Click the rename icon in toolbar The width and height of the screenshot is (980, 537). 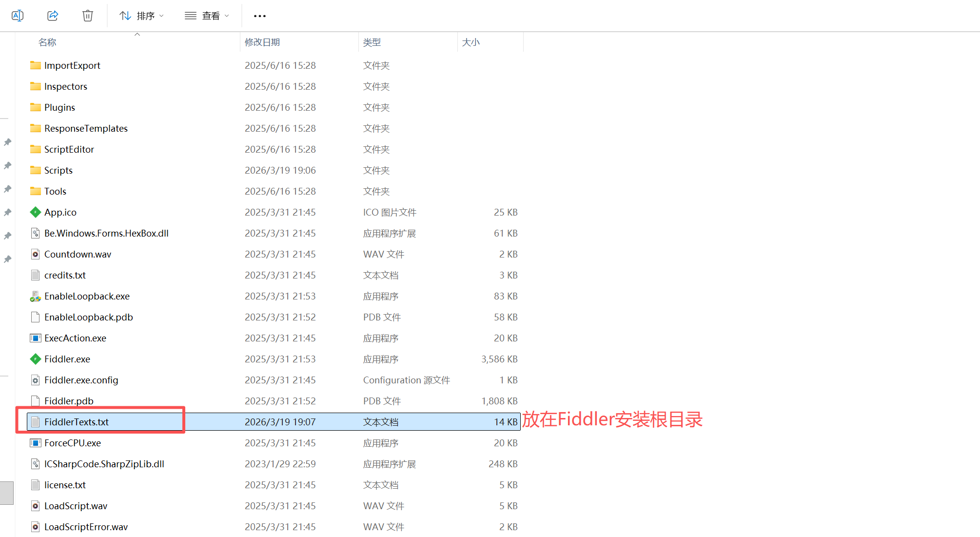tap(18, 16)
